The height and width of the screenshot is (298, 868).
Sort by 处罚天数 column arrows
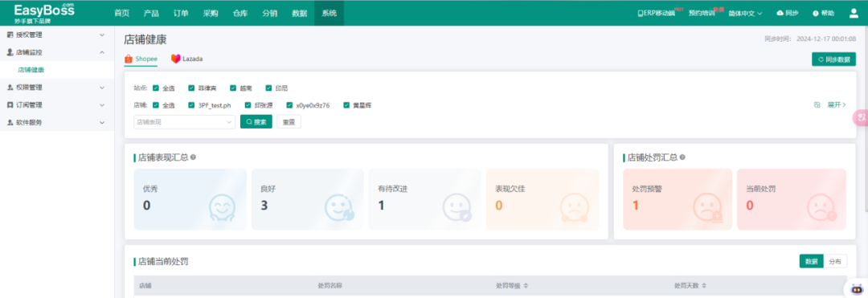(x=704, y=286)
